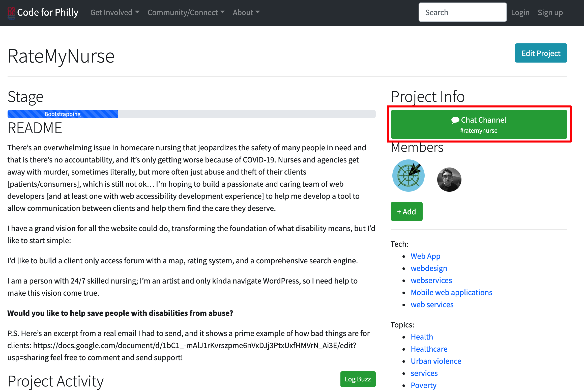Follow the Mobile web applications link
The height and width of the screenshot is (392, 584).
(451, 292)
